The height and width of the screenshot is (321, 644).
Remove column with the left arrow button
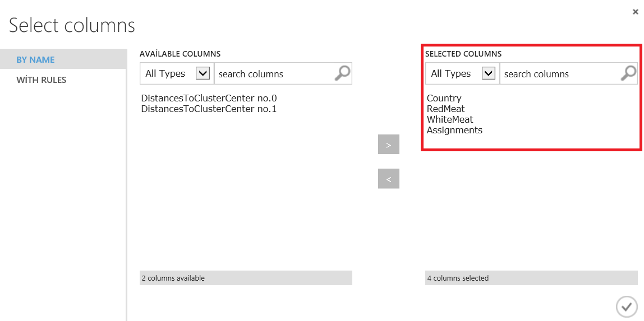(389, 179)
